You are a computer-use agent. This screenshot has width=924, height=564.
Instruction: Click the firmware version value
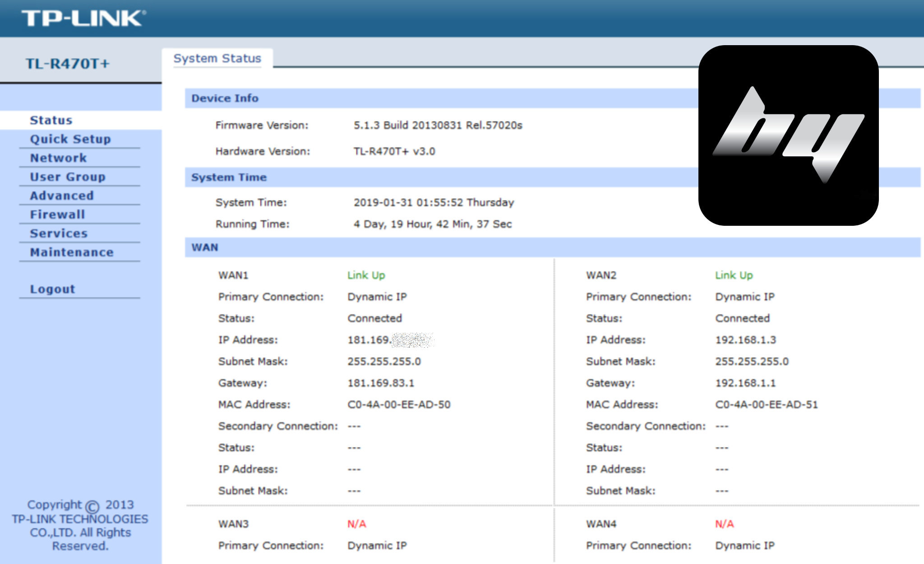(438, 125)
